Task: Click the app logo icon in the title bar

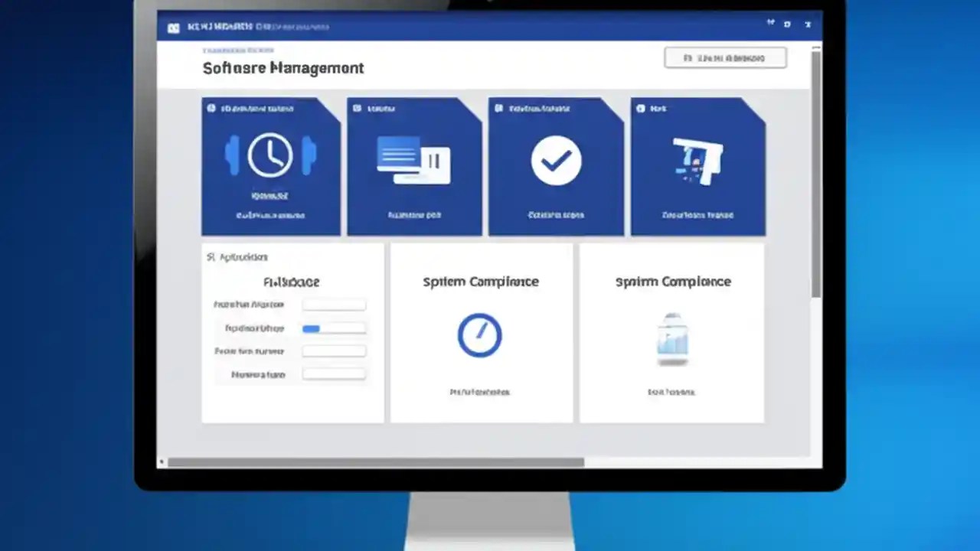Action: click(x=173, y=27)
